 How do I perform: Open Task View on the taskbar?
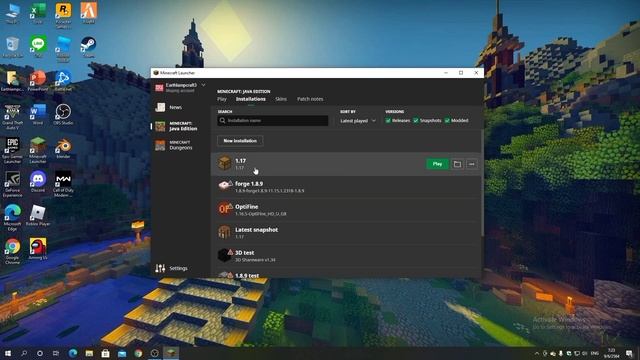coord(56,353)
